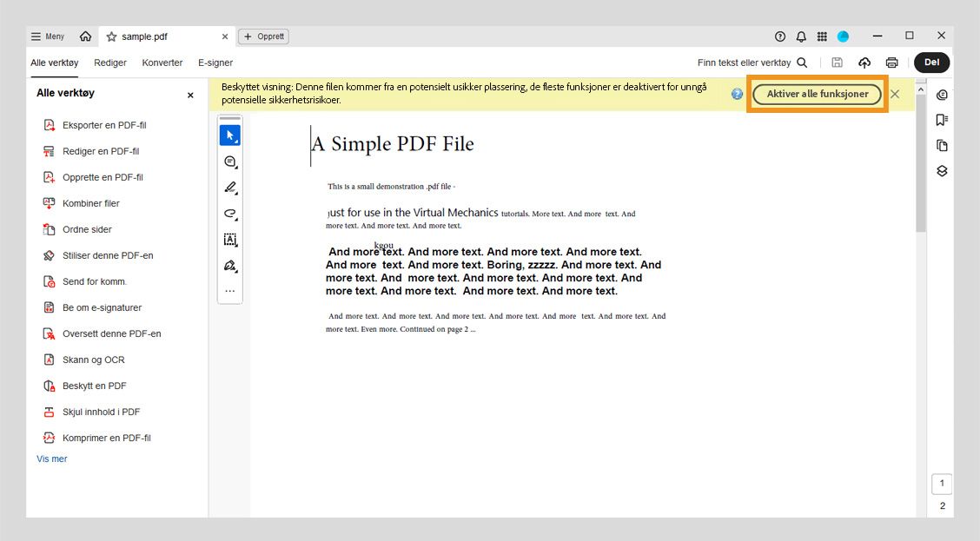Open Ordne sider tool

point(77,229)
